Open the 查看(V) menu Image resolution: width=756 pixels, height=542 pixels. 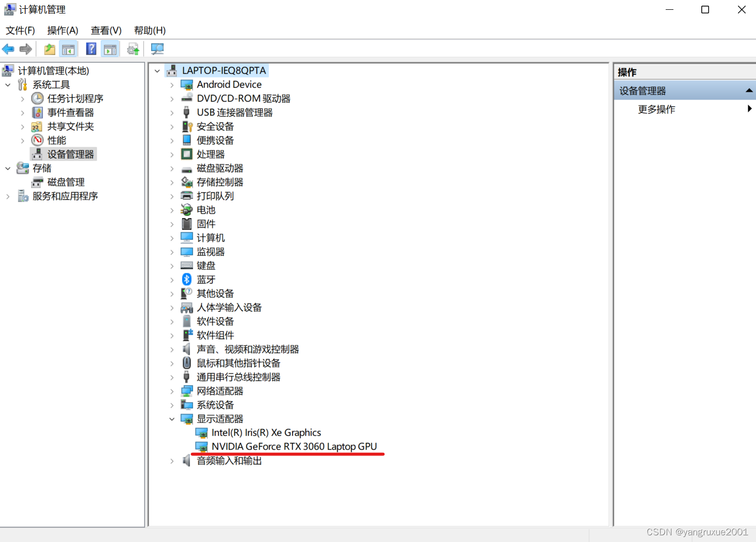106,30
